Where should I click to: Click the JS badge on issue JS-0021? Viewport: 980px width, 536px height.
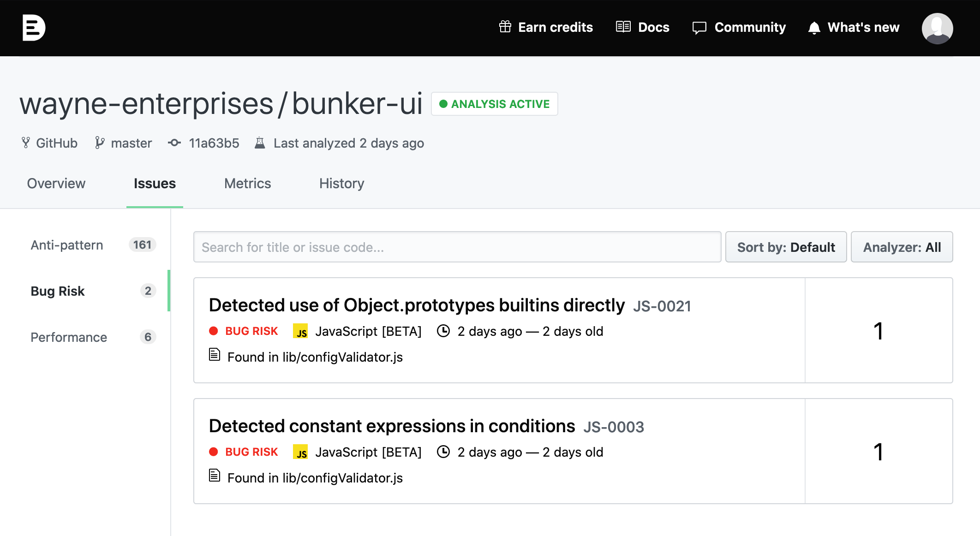[x=301, y=331]
